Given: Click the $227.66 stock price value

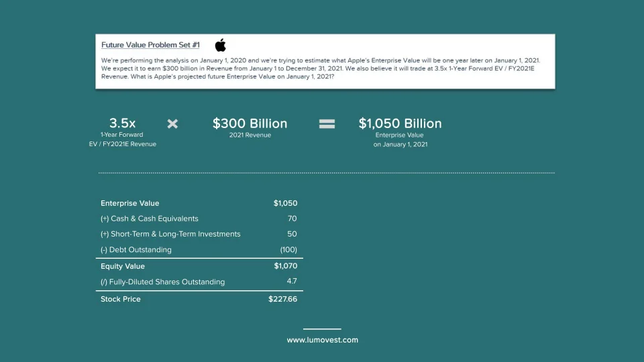Looking at the screenshot, I should tap(282, 299).
